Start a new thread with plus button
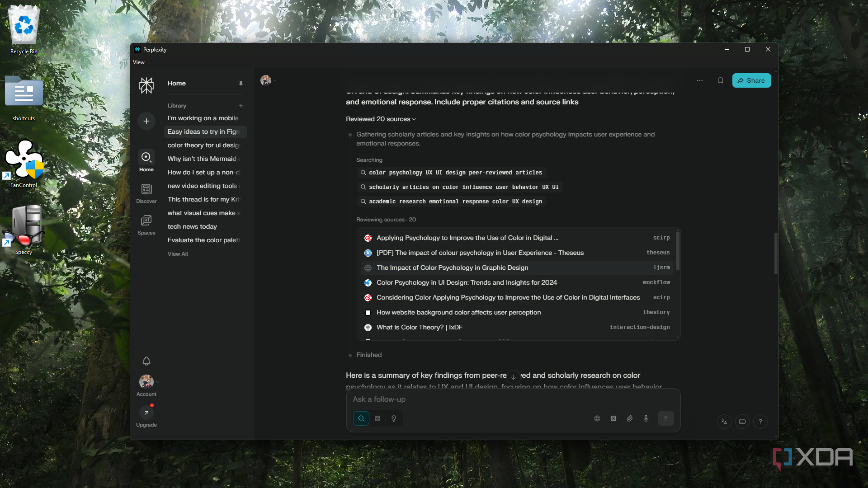Screen dimensions: 868x488 click(146, 121)
